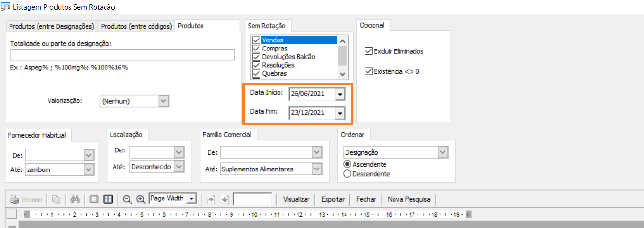
Task: Expand the Ordenar Designação dropdown
Action: 442,152
